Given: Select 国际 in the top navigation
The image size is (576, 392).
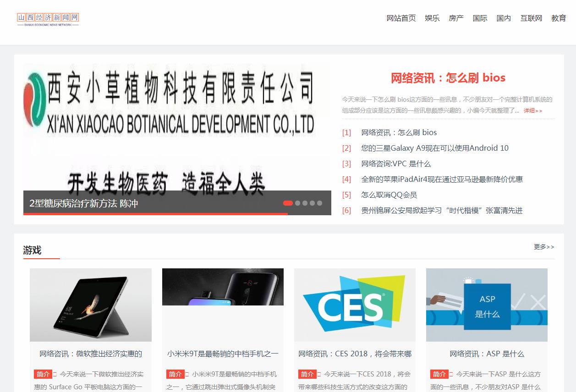Looking at the screenshot, I should 480,18.
